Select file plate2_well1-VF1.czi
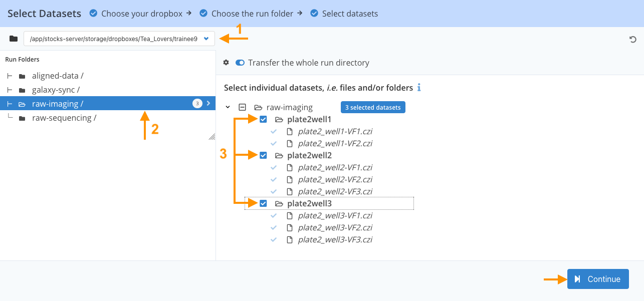The width and height of the screenshot is (644, 301). point(335,131)
